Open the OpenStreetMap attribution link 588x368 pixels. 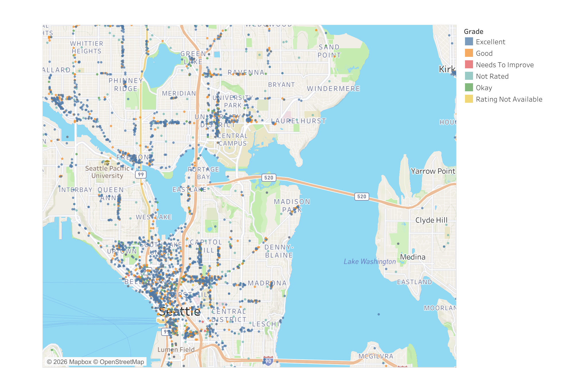click(119, 362)
